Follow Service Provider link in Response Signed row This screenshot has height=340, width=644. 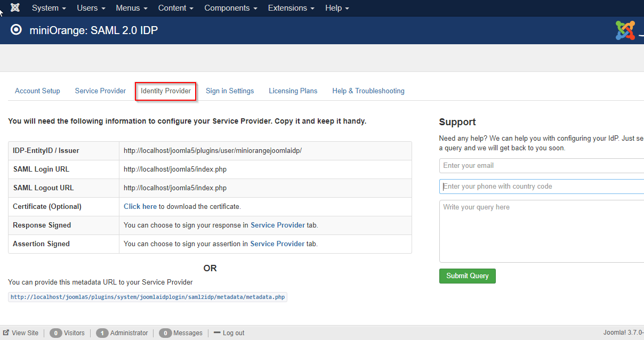tap(278, 225)
